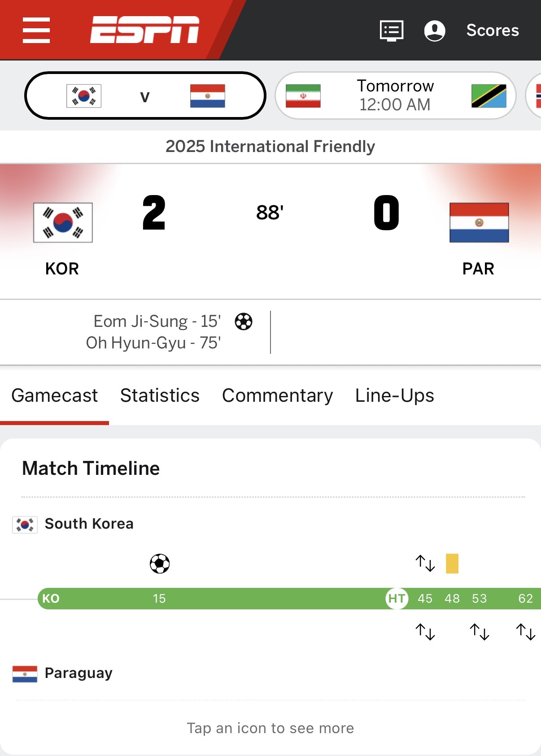Tap the HT marker on timeline
The height and width of the screenshot is (756, 541).
pyautogui.click(x=397, y=599)
